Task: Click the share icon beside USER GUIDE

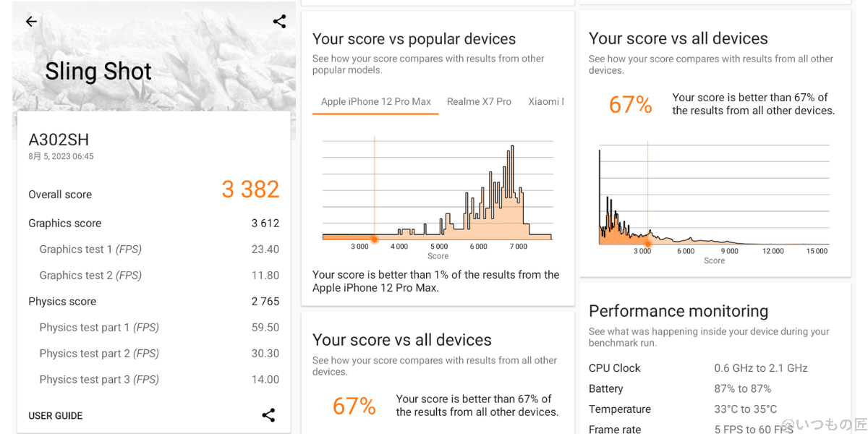Action: pos(268,415)
